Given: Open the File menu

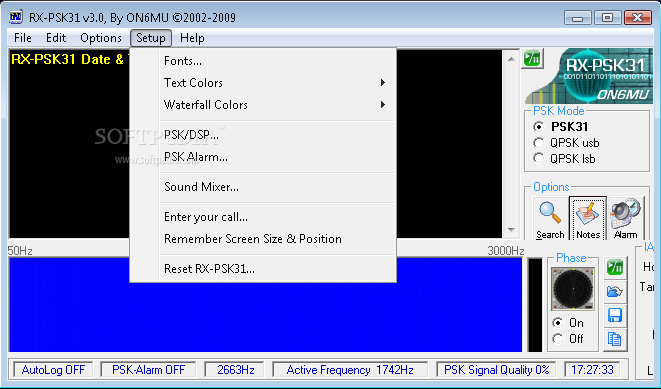Looking at the screenshot, I should click(x=23, y=38).
